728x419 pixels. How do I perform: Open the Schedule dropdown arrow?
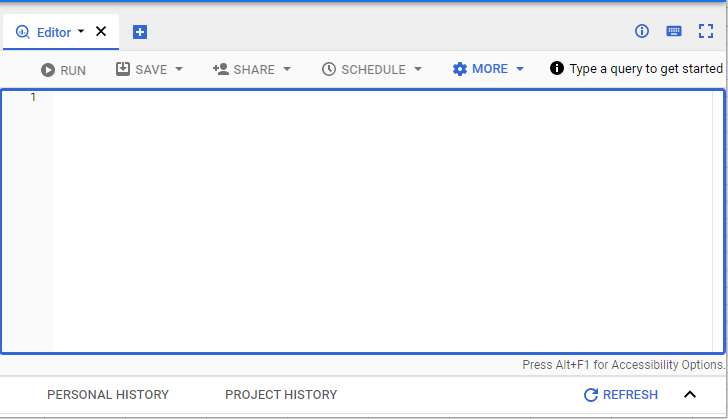(417, 69)
